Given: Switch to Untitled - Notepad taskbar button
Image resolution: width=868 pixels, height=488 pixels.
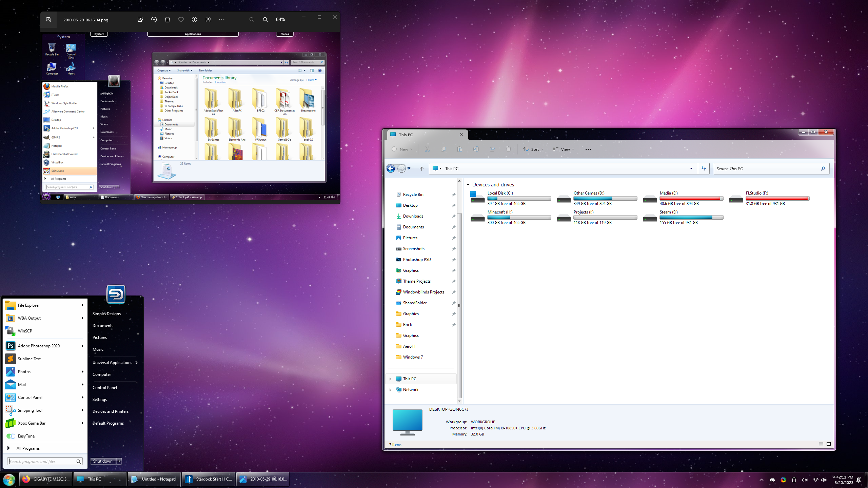Looking at the screenshot, I should click(154, 479).
